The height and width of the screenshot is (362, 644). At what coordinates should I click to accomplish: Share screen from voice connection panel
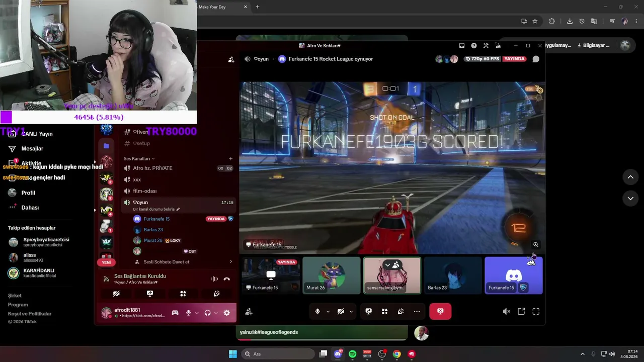[x=149, y=294]
